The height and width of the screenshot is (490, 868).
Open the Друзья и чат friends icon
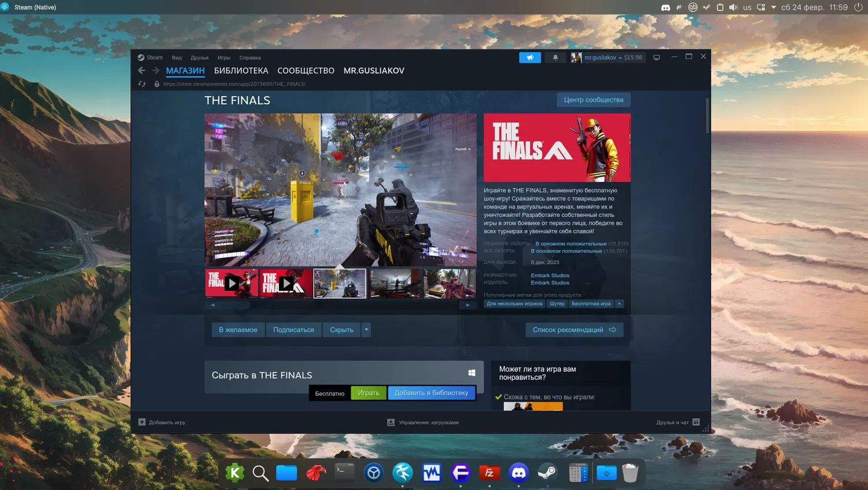pyautogui.click(x=696, y=422)
